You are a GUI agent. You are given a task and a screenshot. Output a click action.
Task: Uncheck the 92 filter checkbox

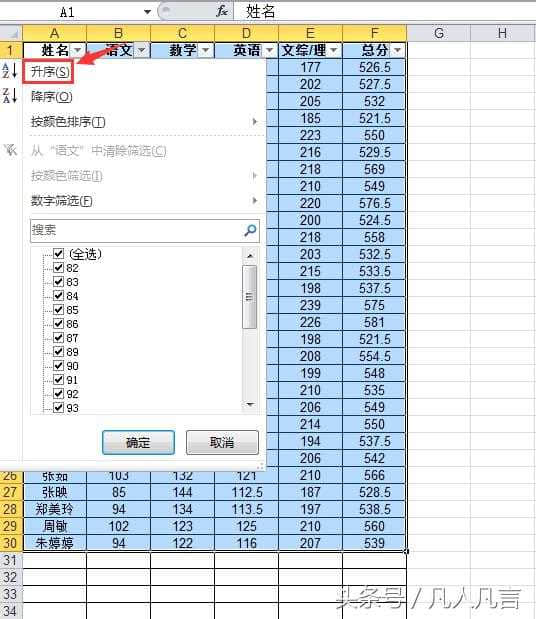pos(58,394)
